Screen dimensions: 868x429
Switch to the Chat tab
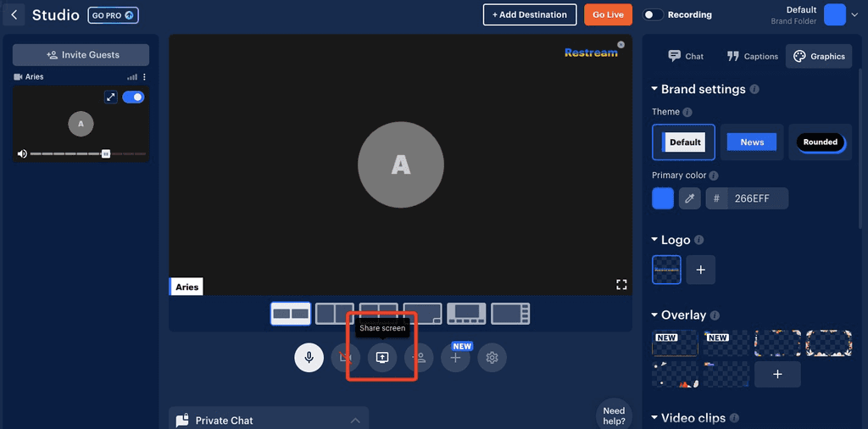tap(686, 56)
